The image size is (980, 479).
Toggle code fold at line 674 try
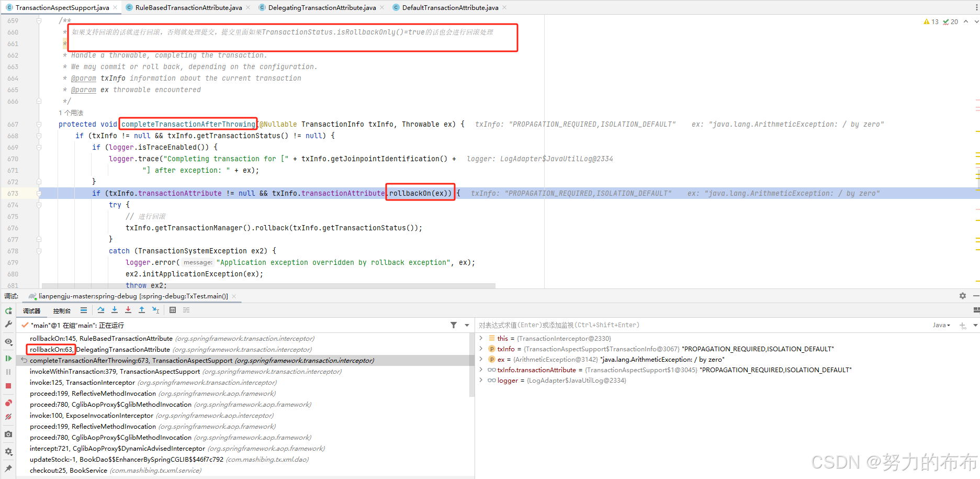point(39,205)
